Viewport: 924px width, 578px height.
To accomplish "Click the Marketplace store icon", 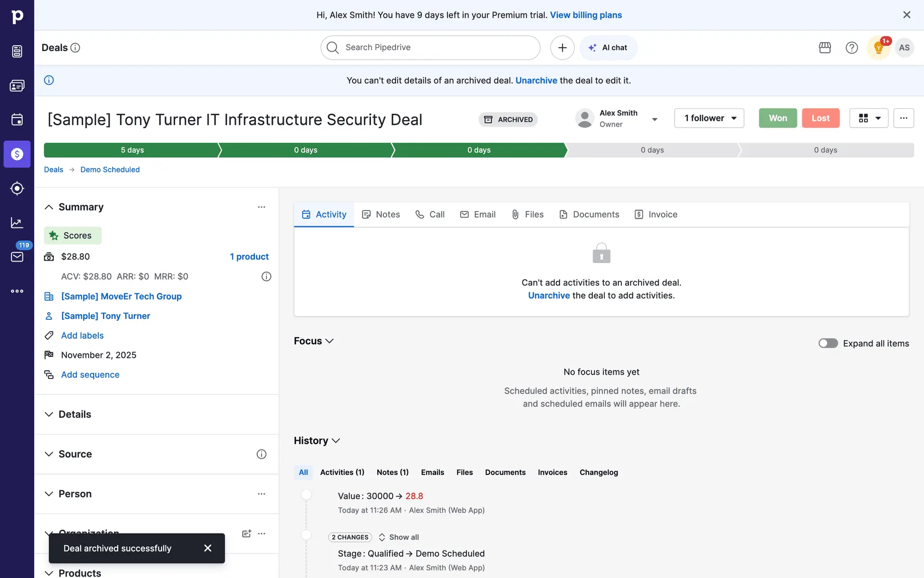I will (x=825, y=48).
